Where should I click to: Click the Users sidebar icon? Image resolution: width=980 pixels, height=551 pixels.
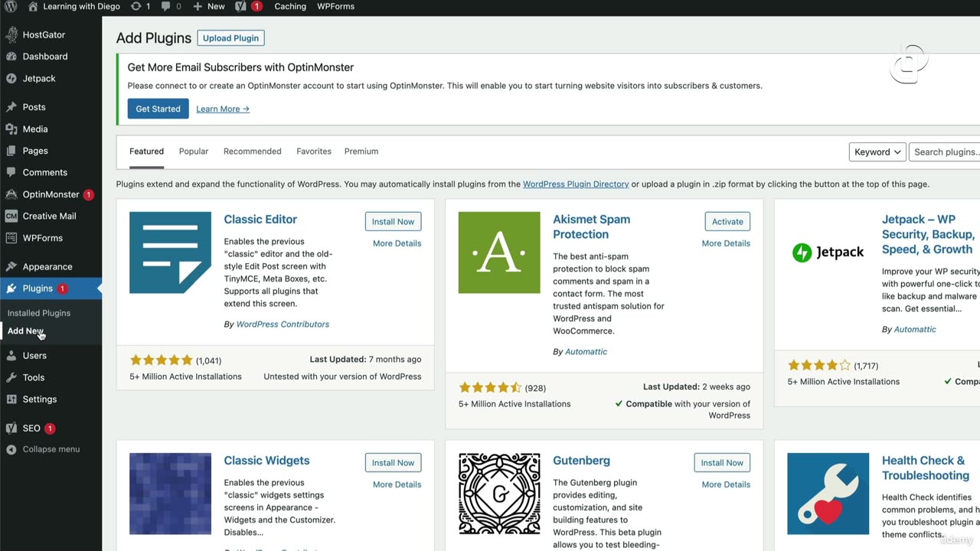[x=11, y=356]
